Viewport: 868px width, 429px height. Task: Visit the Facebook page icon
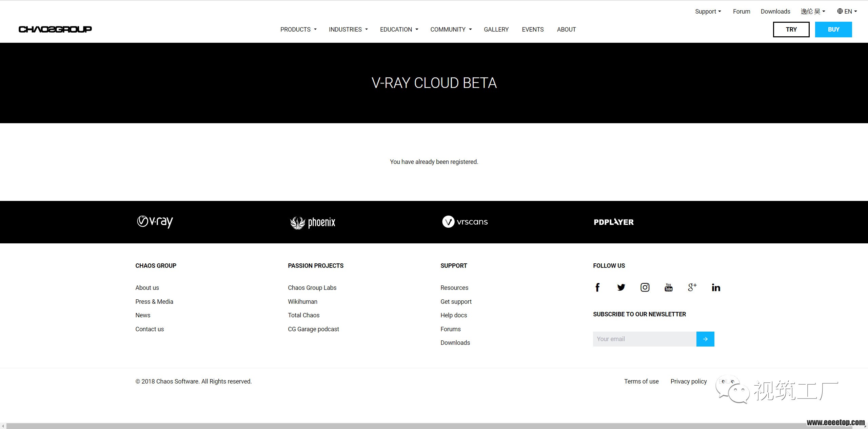597,287
